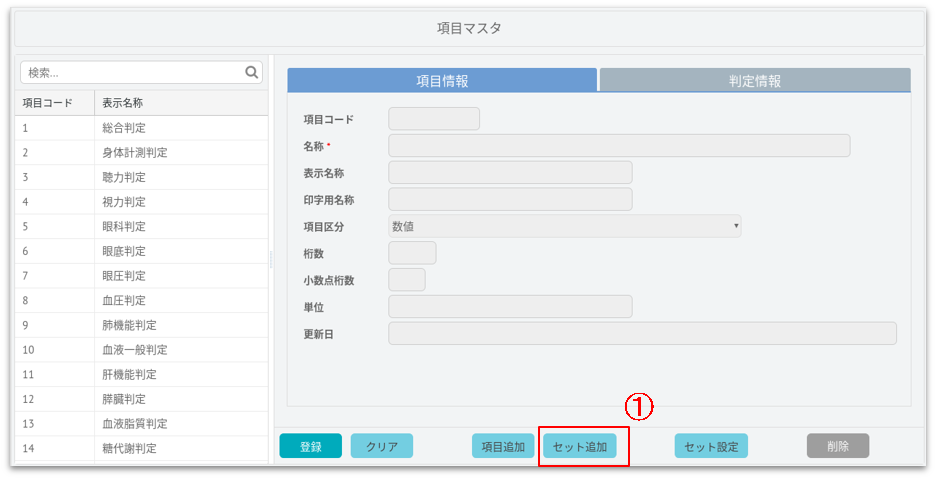Click the search magnifier icon
The height and width of the screenshot is (479, 936).
pyautogui.click(x=251, y=72)
